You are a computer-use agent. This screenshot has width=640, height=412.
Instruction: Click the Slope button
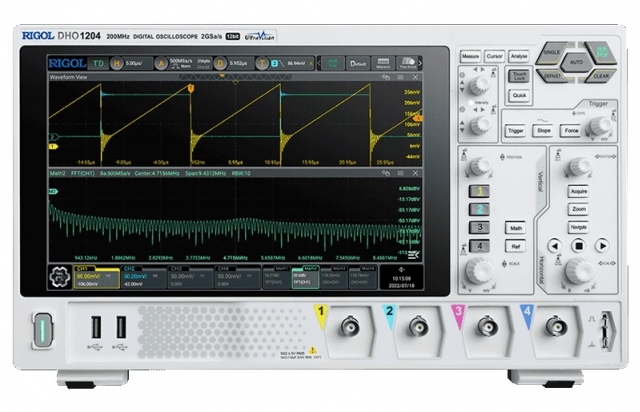pos(543,131)
